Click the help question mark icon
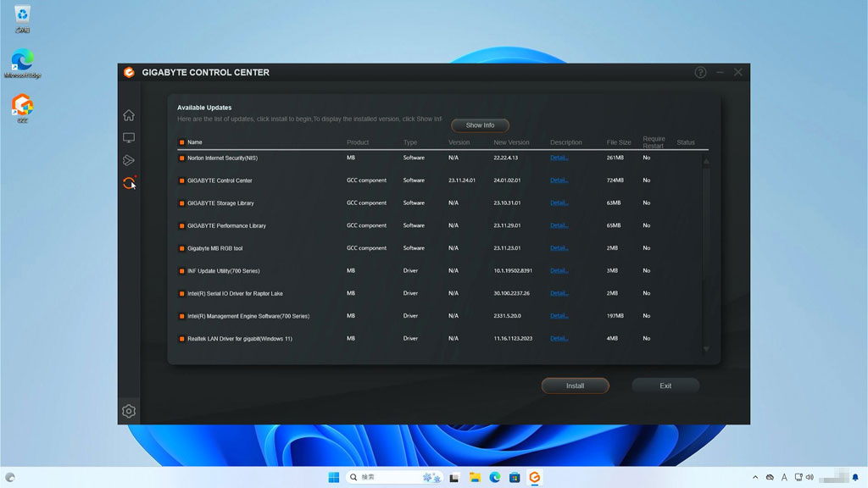The height and width of the screenshot is (488, 868). point(700,73)
